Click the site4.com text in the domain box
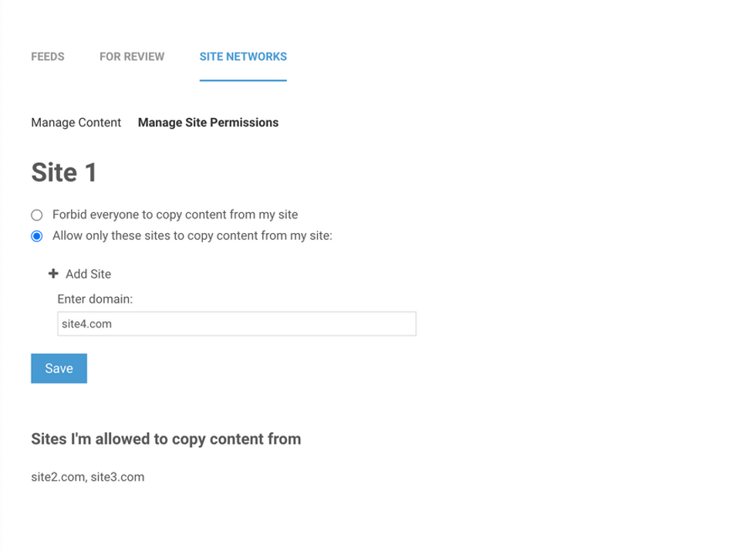 [87, 324]
